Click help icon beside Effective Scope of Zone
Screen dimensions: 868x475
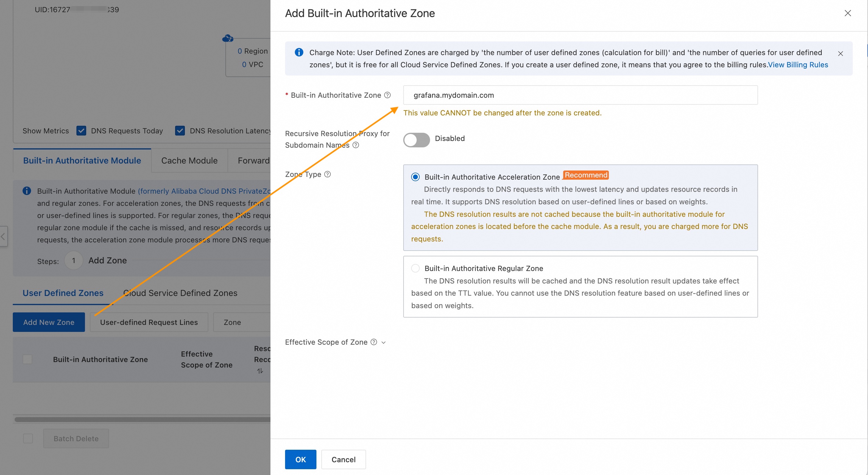point(373,342)
